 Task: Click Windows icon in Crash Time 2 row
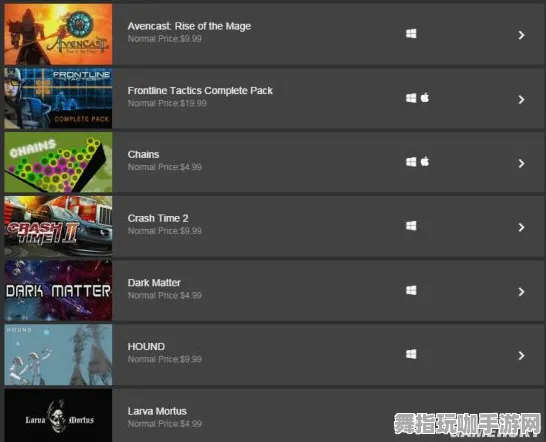point(411,226)
